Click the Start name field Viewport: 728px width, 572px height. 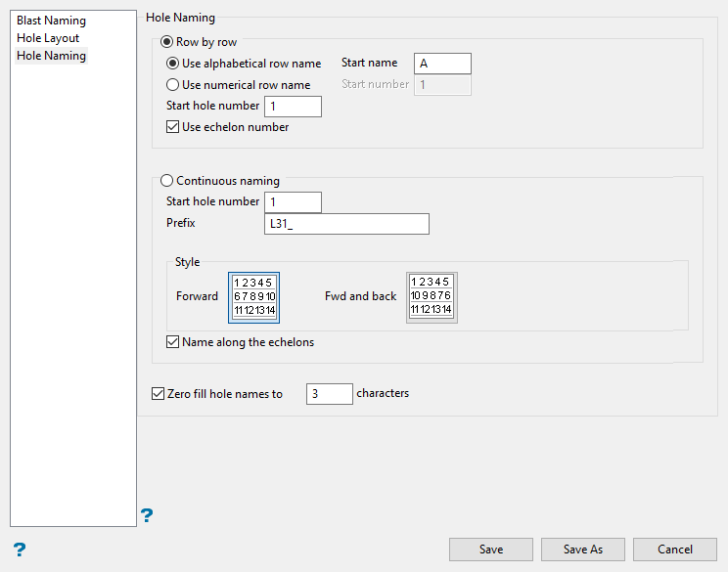click(442, 64)
